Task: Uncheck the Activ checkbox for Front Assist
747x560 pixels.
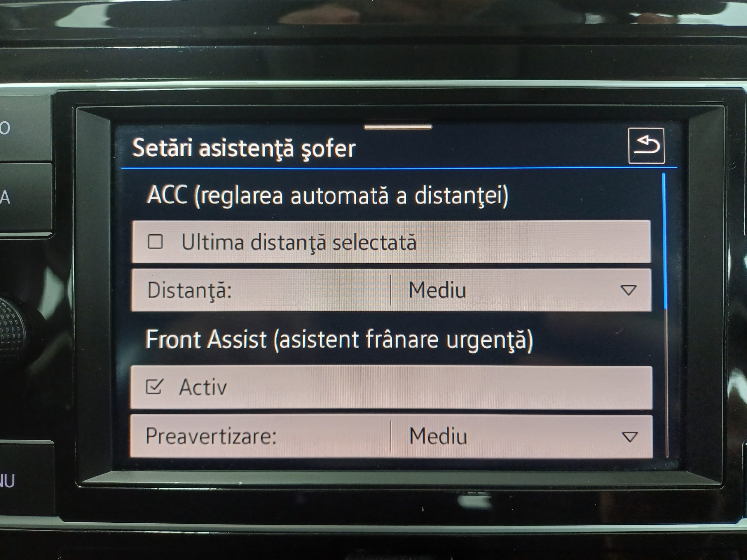Action: [154, 386]
